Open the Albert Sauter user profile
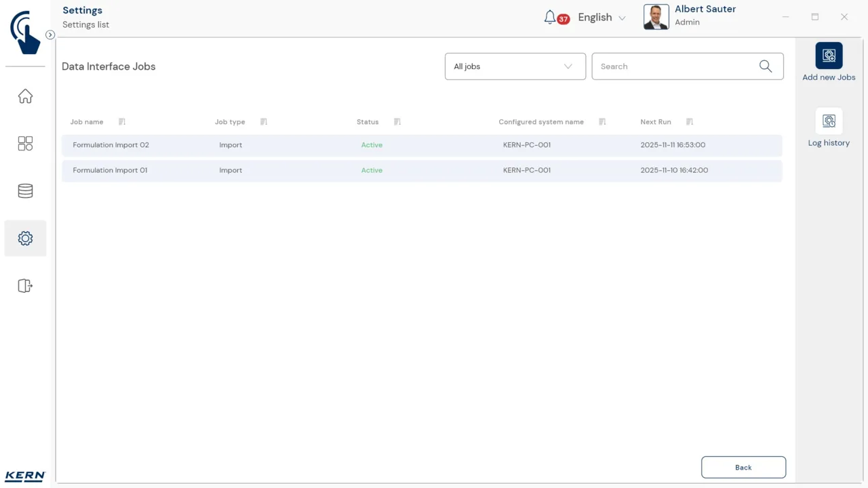 coord(690,16)
